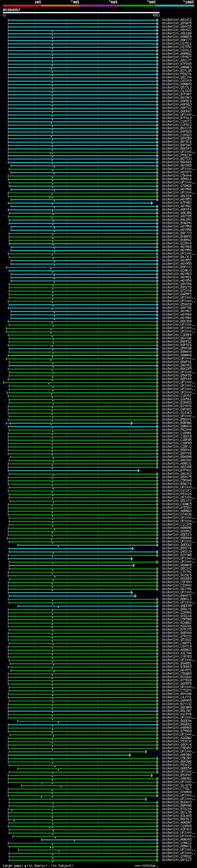This screenshot has width=197, height=868.
Task: Select the UniRef100_A9PDC6 label
Action: [x=177, y=101]
